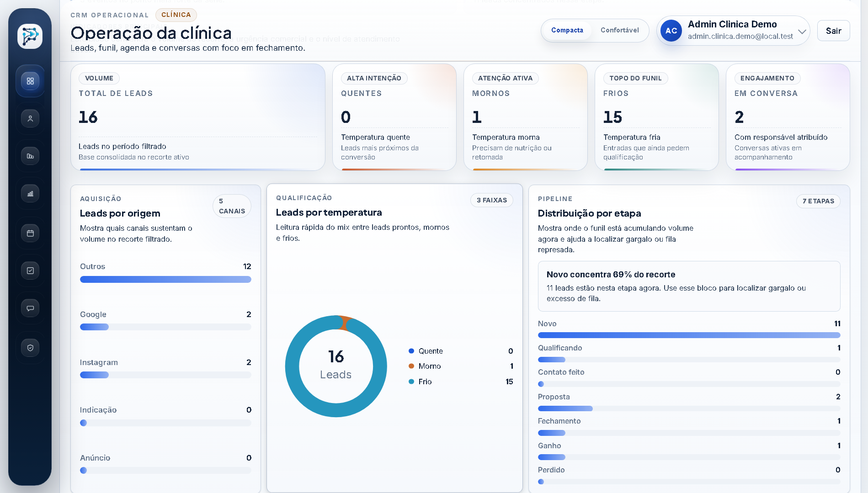Click the Novo concentra 69% insight box
The width and height of the screenshot is (868, 493).
point(689,286)
